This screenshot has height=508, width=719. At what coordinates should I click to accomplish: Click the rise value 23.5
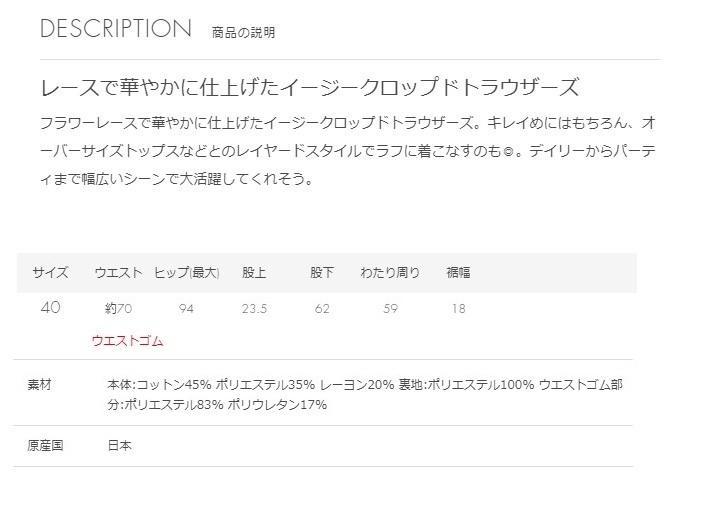[x=254, y=309]
